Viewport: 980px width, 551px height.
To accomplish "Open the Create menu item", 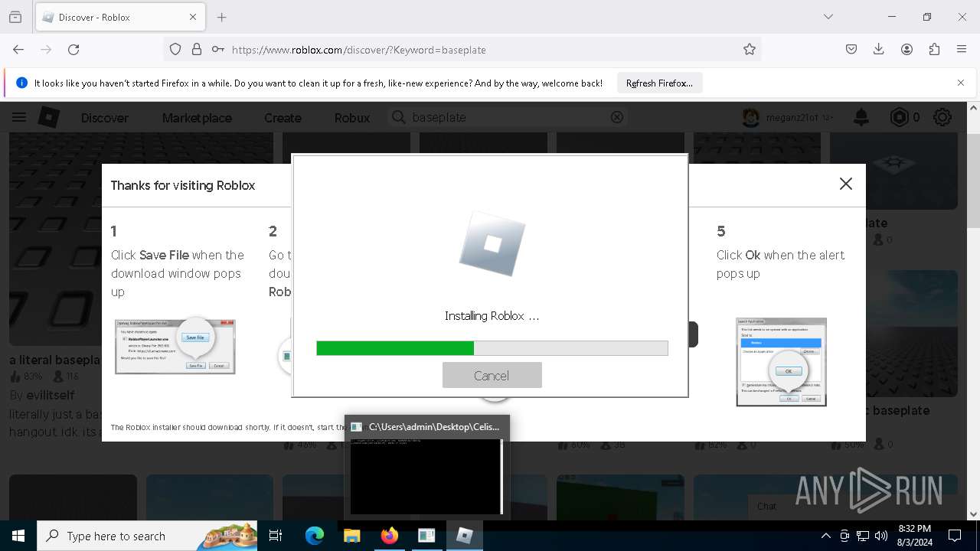I will (x=283, y=118).
